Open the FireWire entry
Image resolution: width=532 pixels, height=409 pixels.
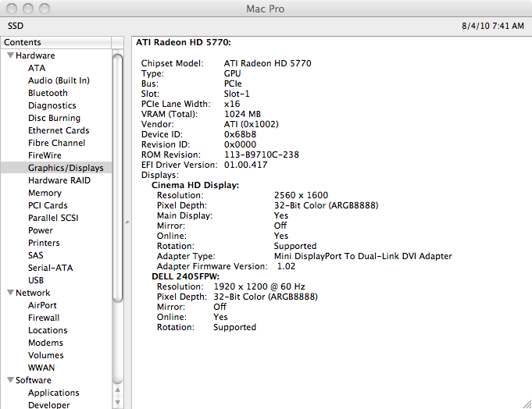(x=45, y=155)
